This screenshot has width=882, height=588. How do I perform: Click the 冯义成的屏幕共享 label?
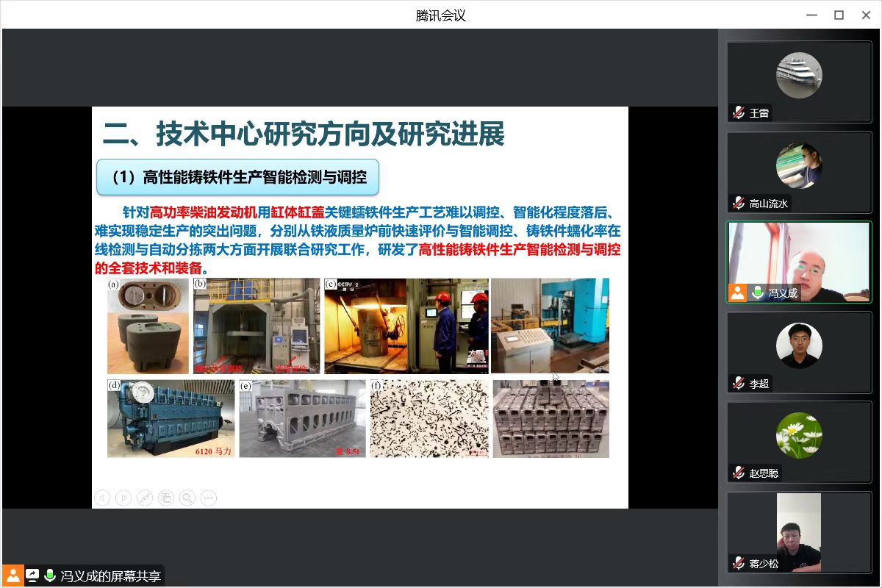(x=111, y=576)
